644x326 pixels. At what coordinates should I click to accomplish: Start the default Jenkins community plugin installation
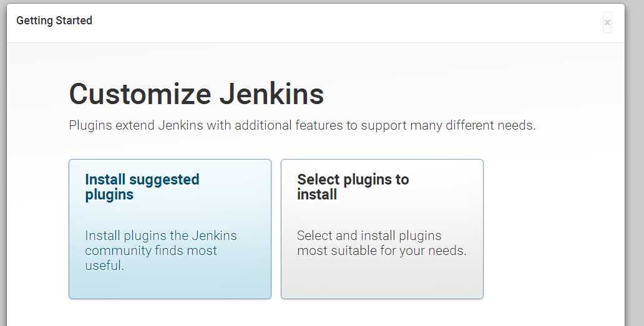pos(170,229)
